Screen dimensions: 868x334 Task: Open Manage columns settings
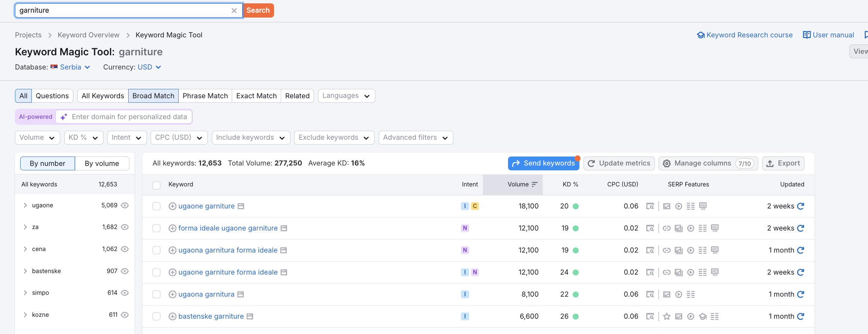point(708,163)
